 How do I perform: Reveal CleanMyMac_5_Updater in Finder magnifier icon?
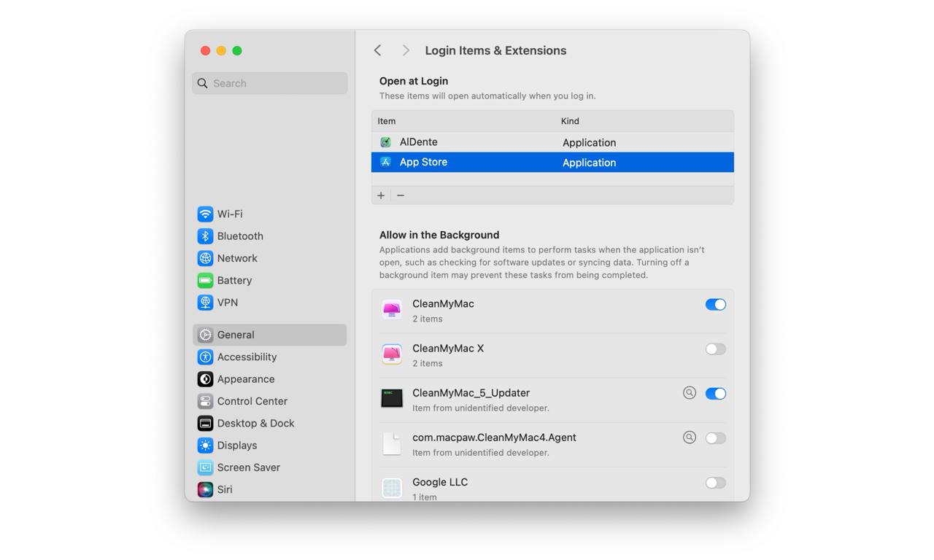(x=690, y=393)
